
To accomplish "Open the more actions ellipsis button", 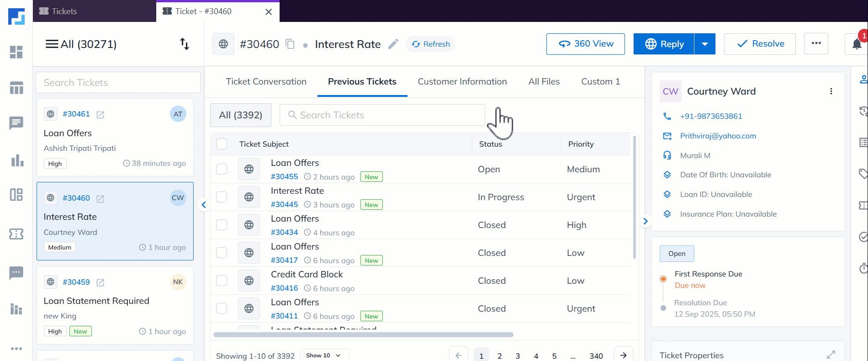I will click(816, 44).
